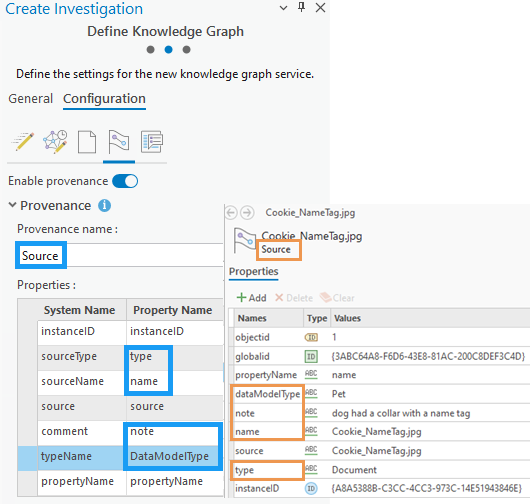Open the pane options dropdown arrow
This screenshot has height=504, width=530.
tap(284, 8)
